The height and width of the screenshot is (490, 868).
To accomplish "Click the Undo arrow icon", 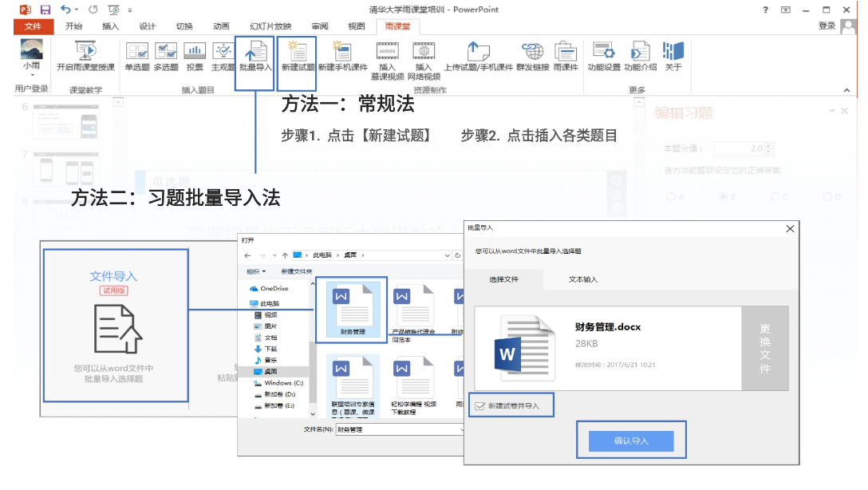I will (66, 10).
